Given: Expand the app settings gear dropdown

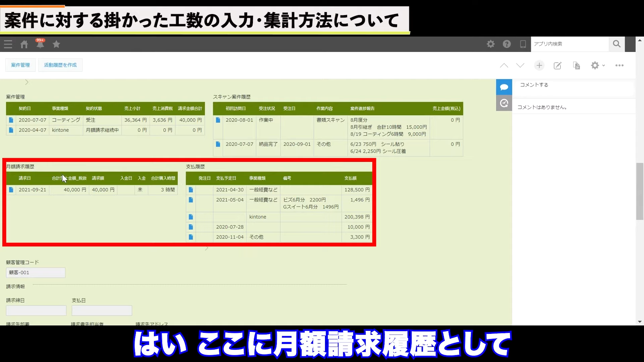Looking at the screenshot, I should [597, 65].
